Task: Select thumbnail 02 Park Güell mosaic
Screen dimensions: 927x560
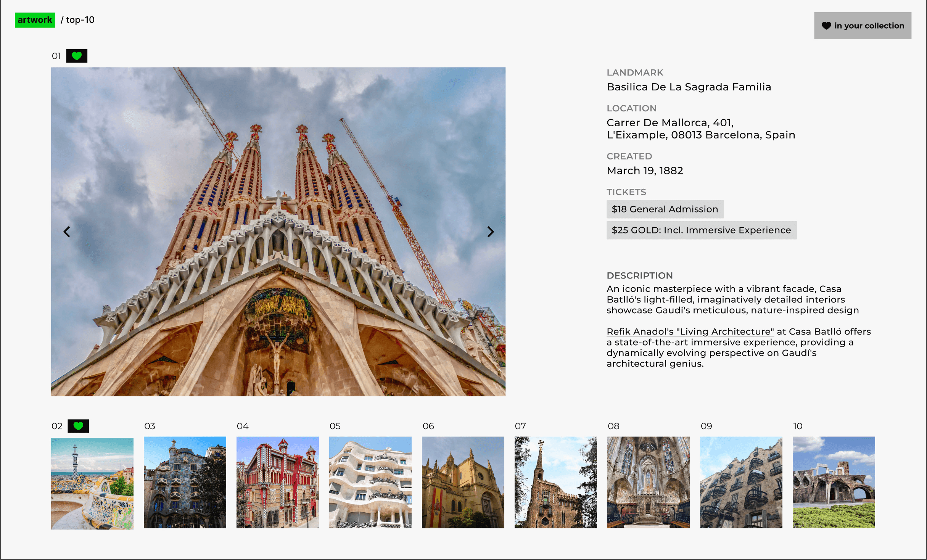Action: coord(92,483)
